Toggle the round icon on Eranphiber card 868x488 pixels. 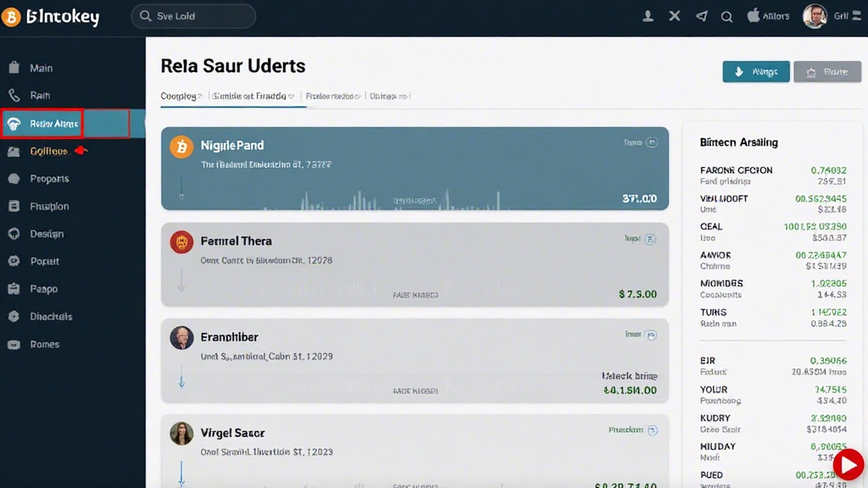click(x=651, y=335)
